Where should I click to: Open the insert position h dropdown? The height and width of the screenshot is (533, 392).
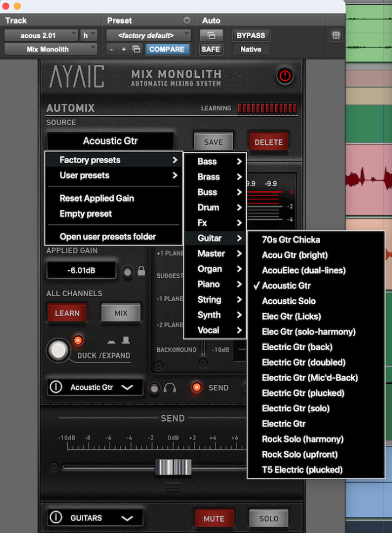[x=89, y=35]
